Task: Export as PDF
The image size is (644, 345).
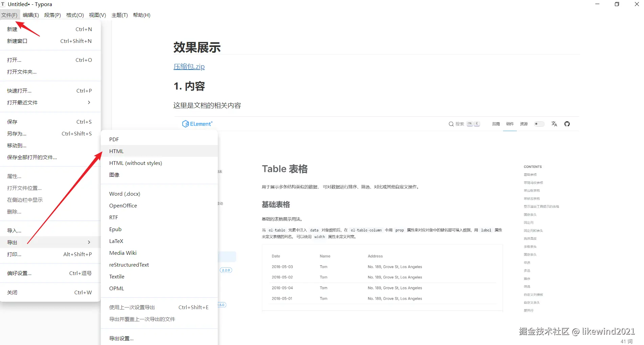Action: tap(159, 140)
